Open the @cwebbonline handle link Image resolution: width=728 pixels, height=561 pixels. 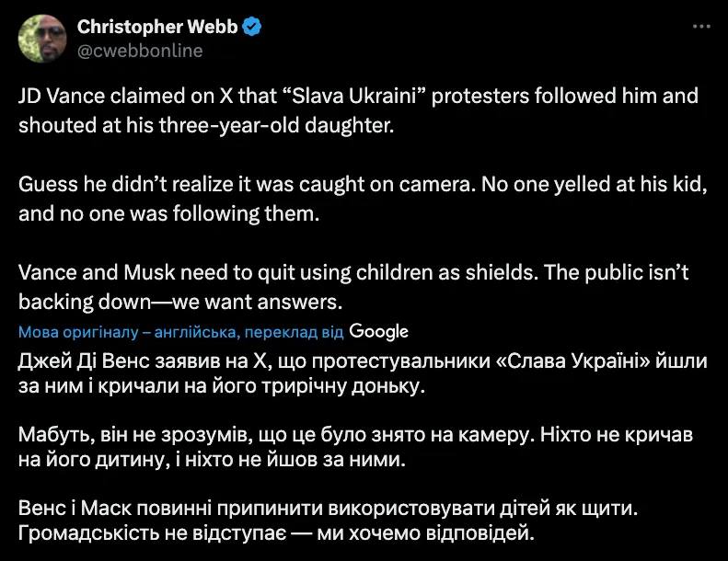(x=139, y=52)
